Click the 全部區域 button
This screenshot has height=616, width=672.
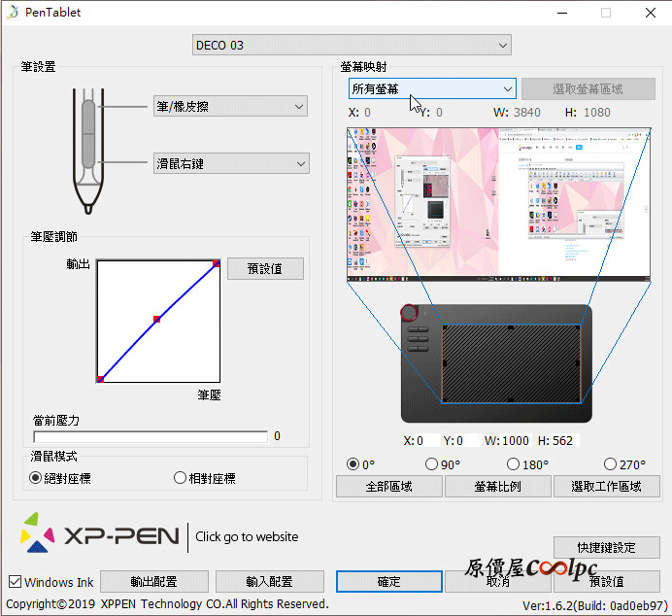389,487
